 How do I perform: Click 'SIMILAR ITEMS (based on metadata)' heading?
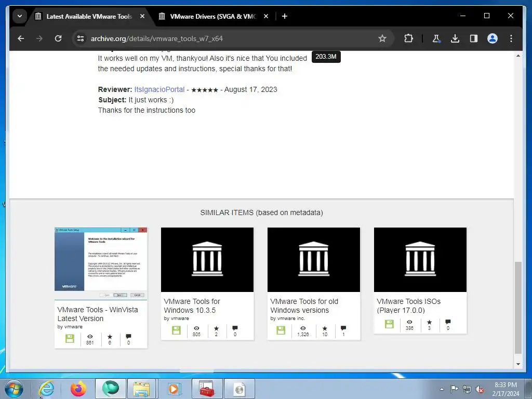(262, 212)
